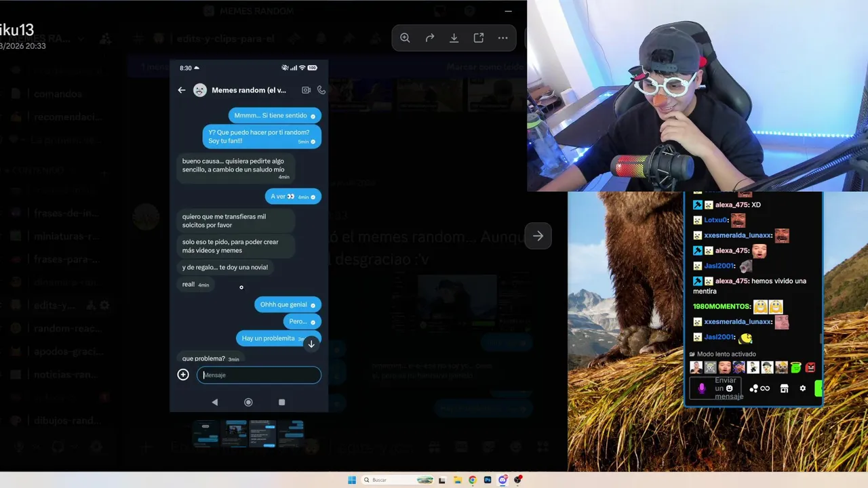Open random-reac channel in Discord sidebar
The image size is (868, 488).
pos(66,329)
